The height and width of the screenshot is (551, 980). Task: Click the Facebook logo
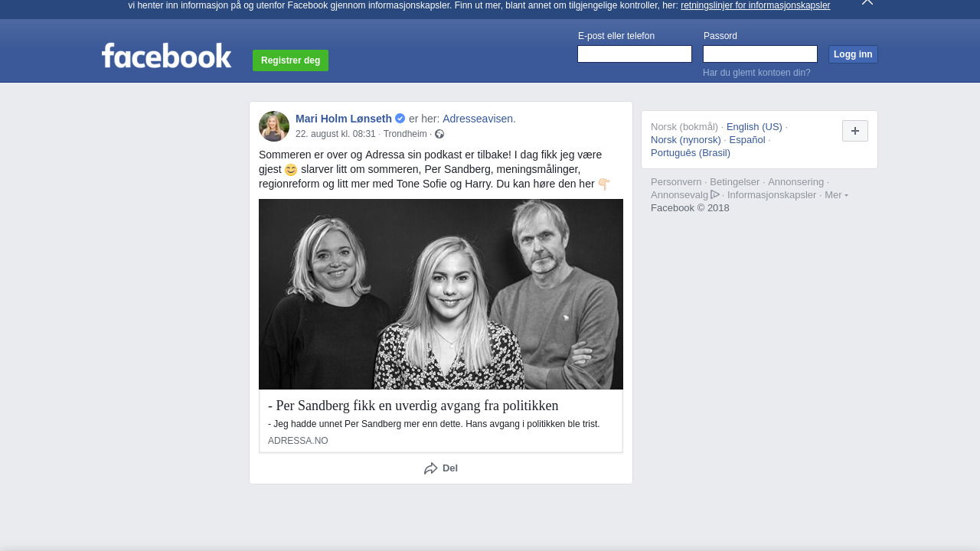tap(166, 56)
